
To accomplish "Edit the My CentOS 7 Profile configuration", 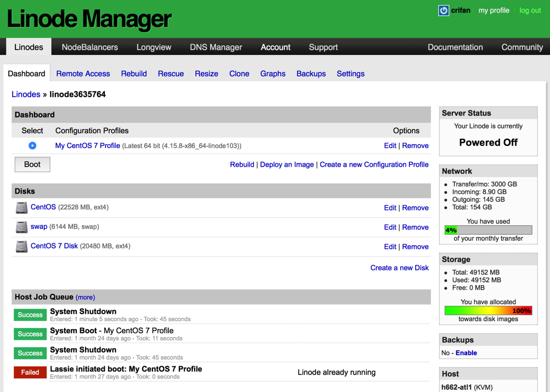I will [x=390, y=145].
